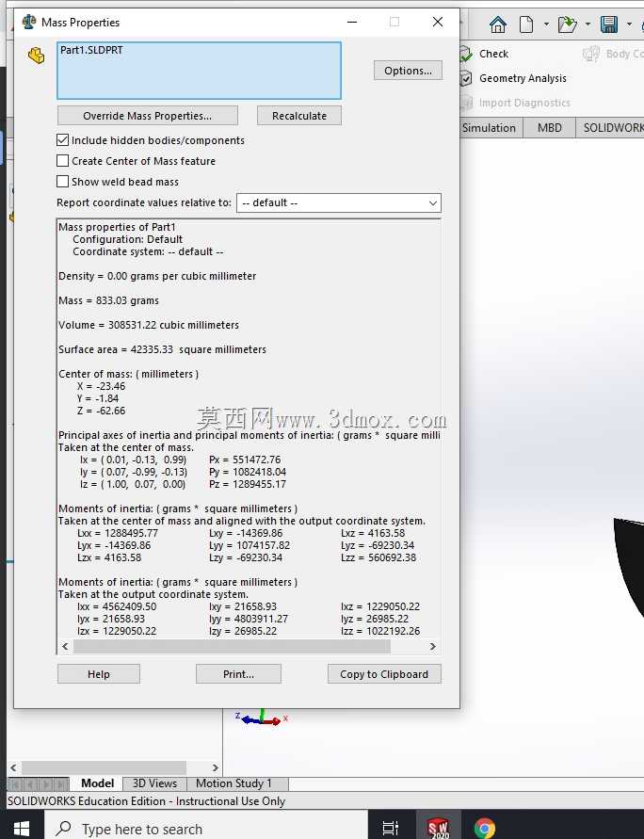Enable Create Center of Mass feature
This screenshot has width=644, height=839.
click(x=62, y=160)
